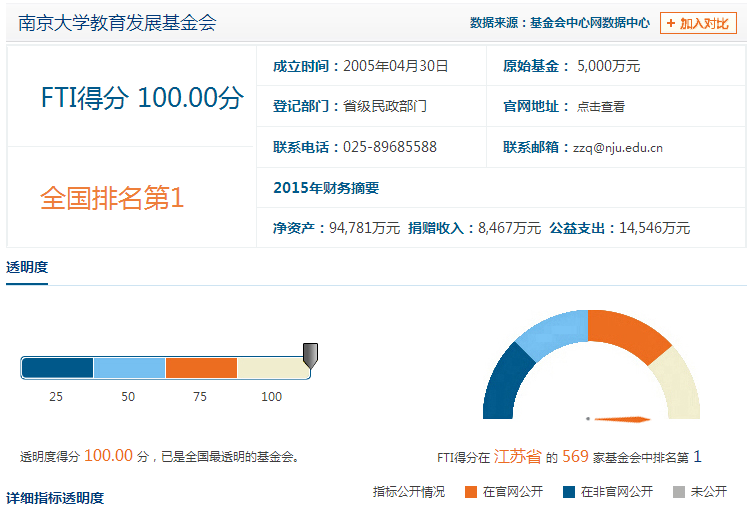The image size is (749, 512).
Task: Click the dark blue arc of the gauge
Action: pos(505,382)
